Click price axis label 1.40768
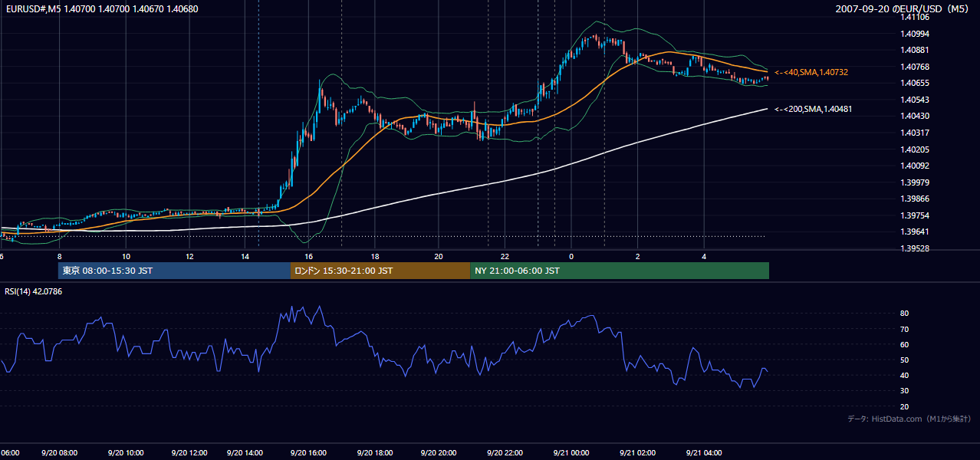This screenshot has height=460, width=980. (916, 67)
